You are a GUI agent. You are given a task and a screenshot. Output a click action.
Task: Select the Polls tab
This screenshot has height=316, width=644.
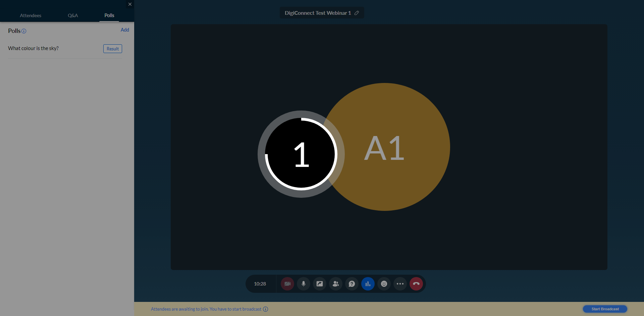point(109,15)
